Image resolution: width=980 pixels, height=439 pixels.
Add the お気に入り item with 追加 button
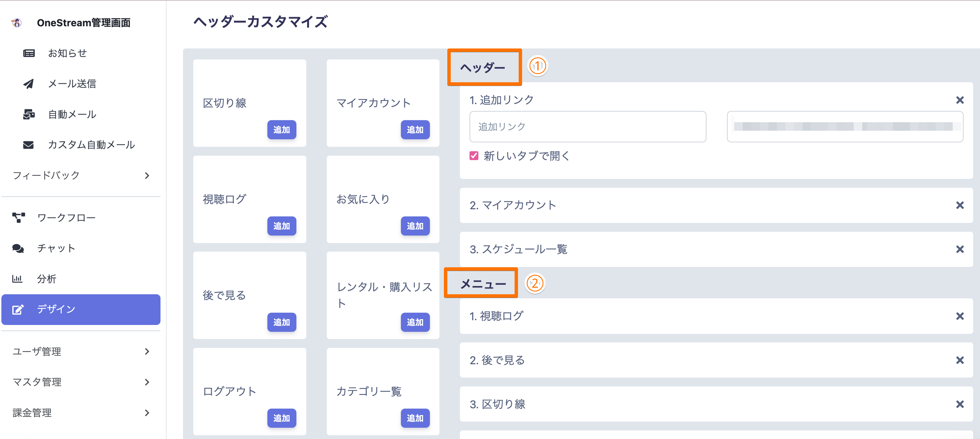click(415, 226)
